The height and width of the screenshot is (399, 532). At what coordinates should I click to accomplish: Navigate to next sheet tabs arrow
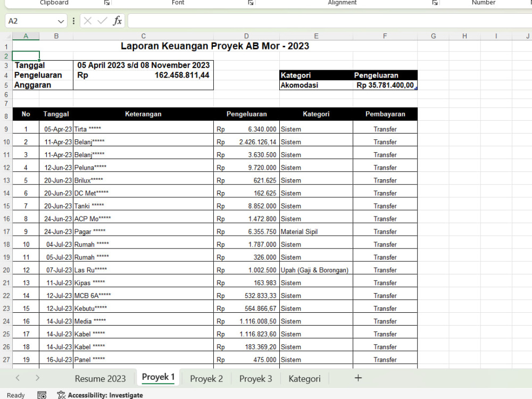[37, 378]
